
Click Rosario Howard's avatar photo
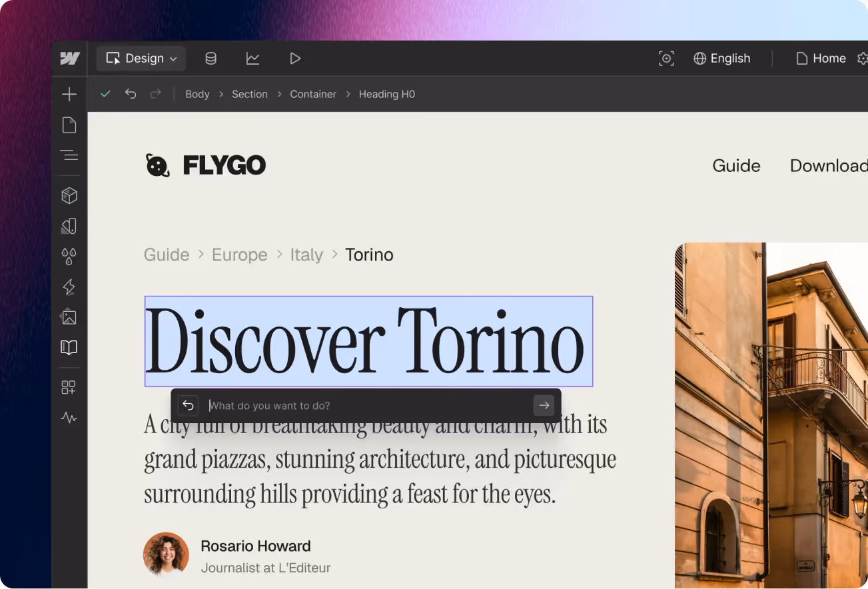pos(167,554)
